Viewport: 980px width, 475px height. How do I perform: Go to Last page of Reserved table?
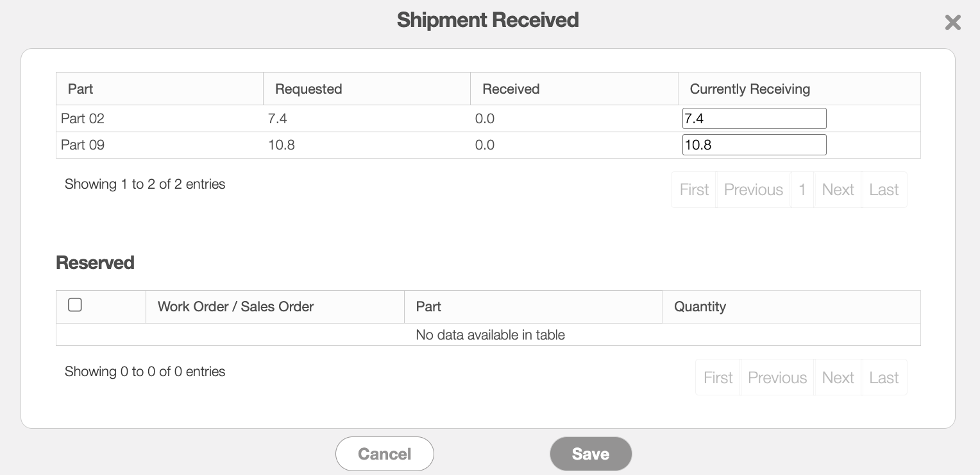coord(884,377)
